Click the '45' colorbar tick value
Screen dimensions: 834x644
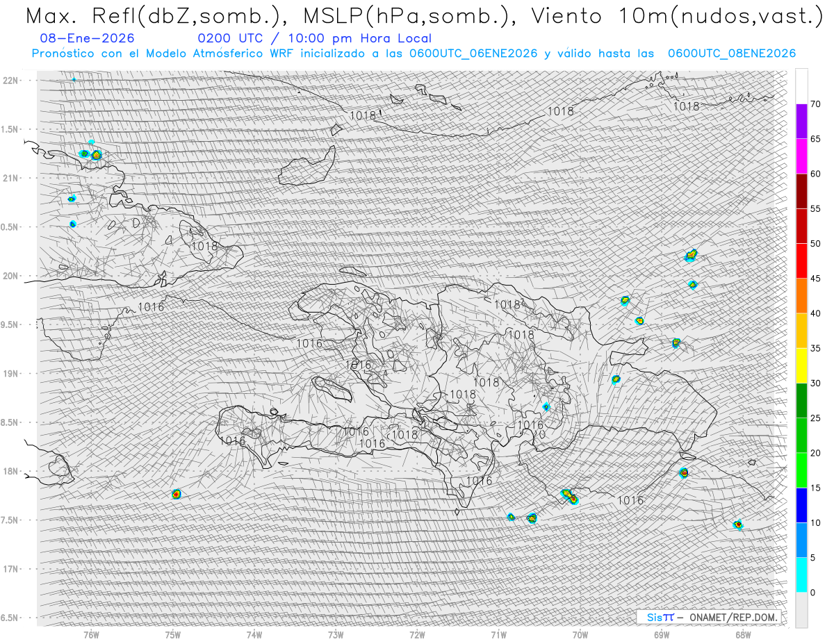point(815,279)
